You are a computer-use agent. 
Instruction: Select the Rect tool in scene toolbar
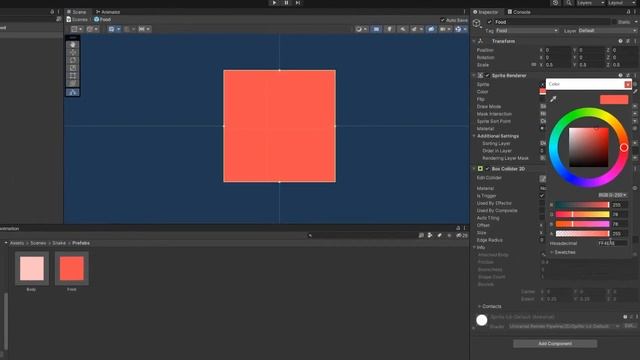(x=73, y=76)
